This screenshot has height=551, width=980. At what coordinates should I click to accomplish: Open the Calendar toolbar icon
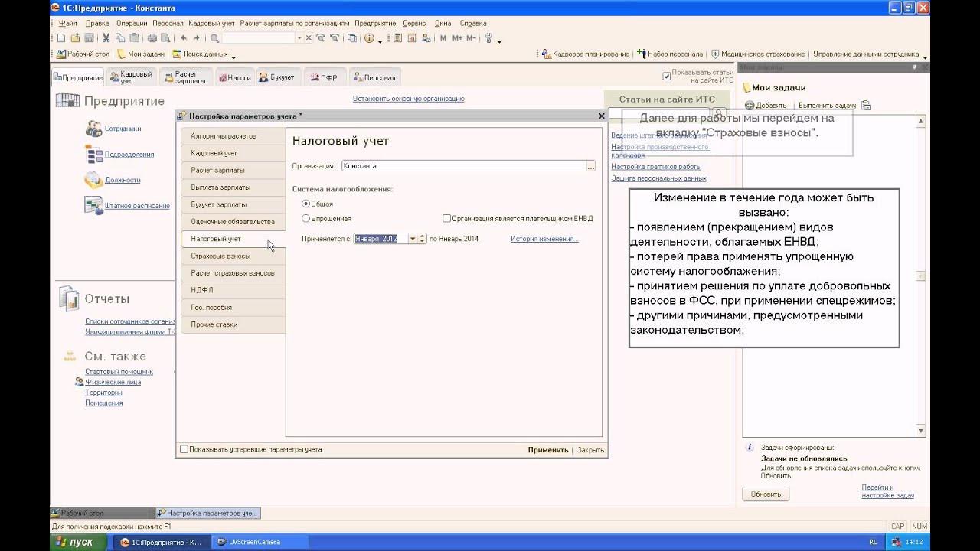[x=411, y=37]
